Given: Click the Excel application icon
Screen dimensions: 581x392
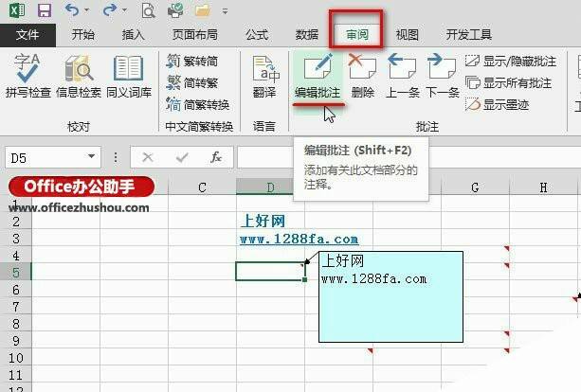Looking at the screenshot, I should click(17, 10).
